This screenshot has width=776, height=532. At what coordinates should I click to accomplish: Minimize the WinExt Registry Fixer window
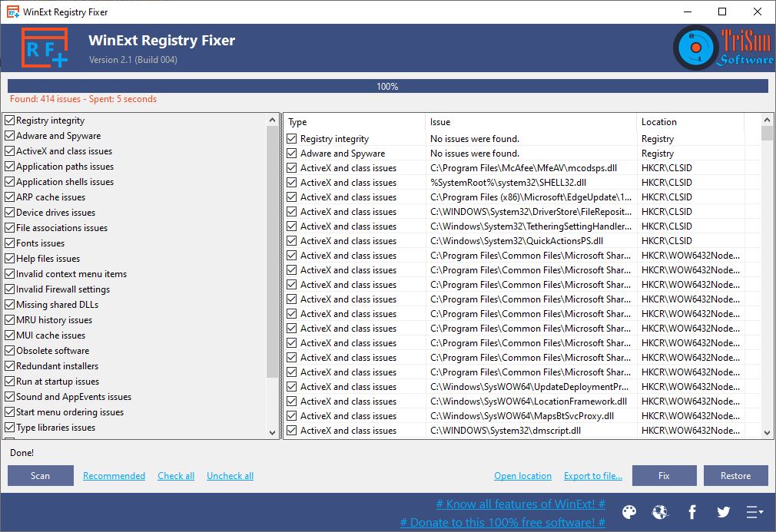coord(688,12)
